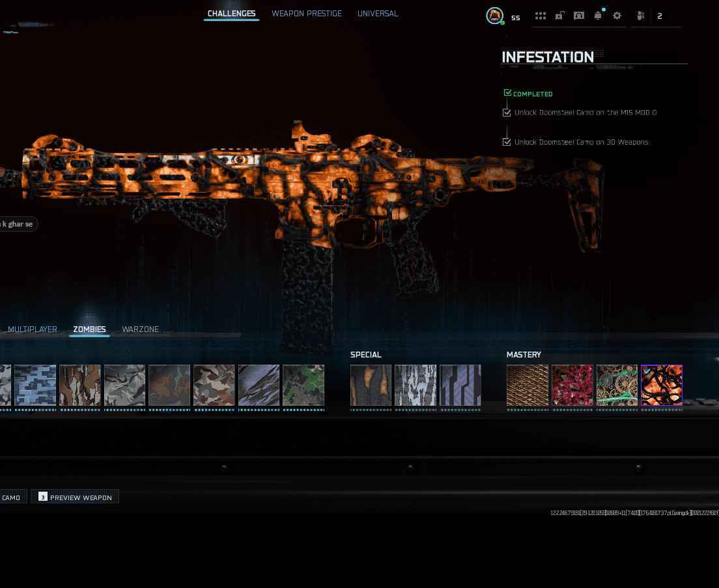Select the dark orange-blue blotch camo
This screenshot has height=588, width=719.
[169, 385]
